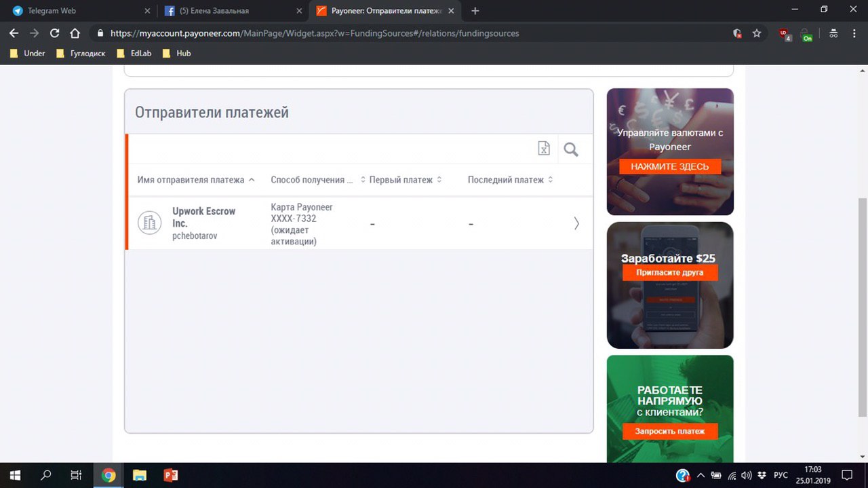Open the 'EdLab' bookmarks folder
Screen dimensions: 868x488
(x=134, y=53)
